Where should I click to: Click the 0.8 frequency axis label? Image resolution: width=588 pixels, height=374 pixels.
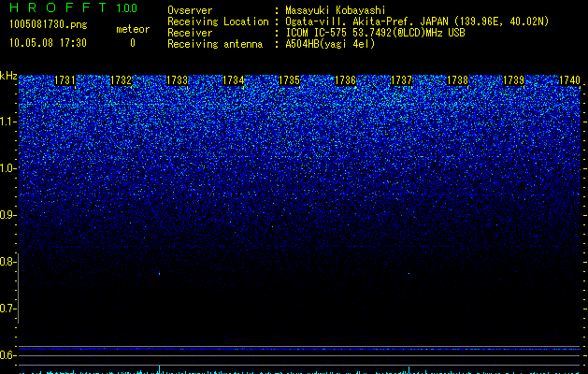coord(7,262)
